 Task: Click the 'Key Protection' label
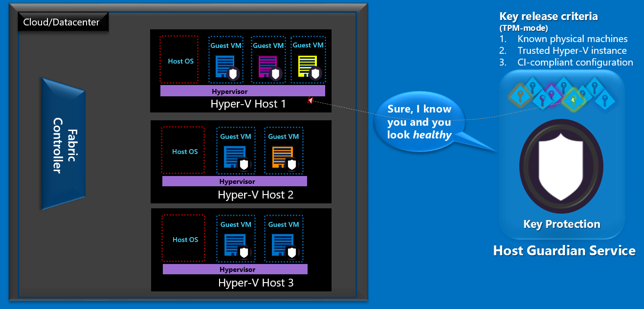tap(562, 224)
